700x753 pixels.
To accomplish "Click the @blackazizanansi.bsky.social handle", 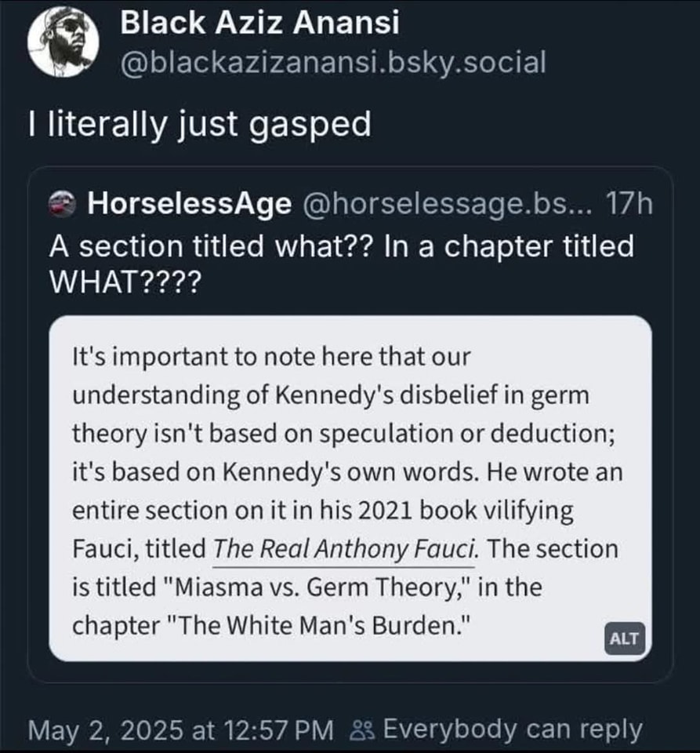I will tap(332, 63).
